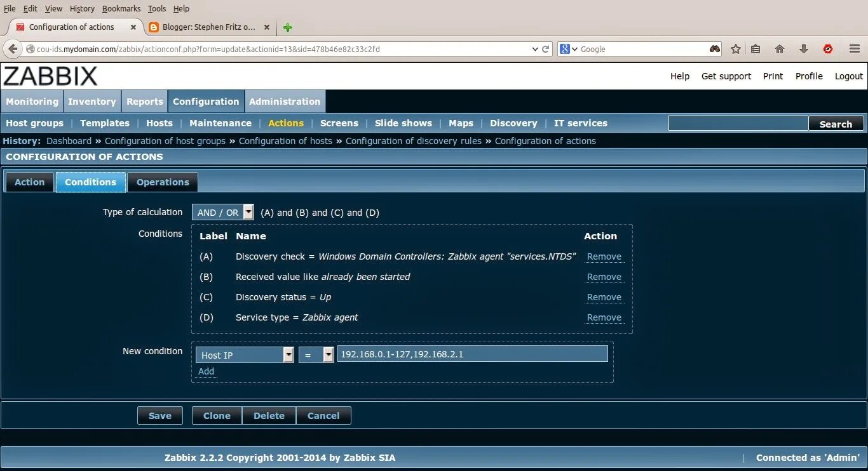
Task: Open the History menu
Action: 82,8
